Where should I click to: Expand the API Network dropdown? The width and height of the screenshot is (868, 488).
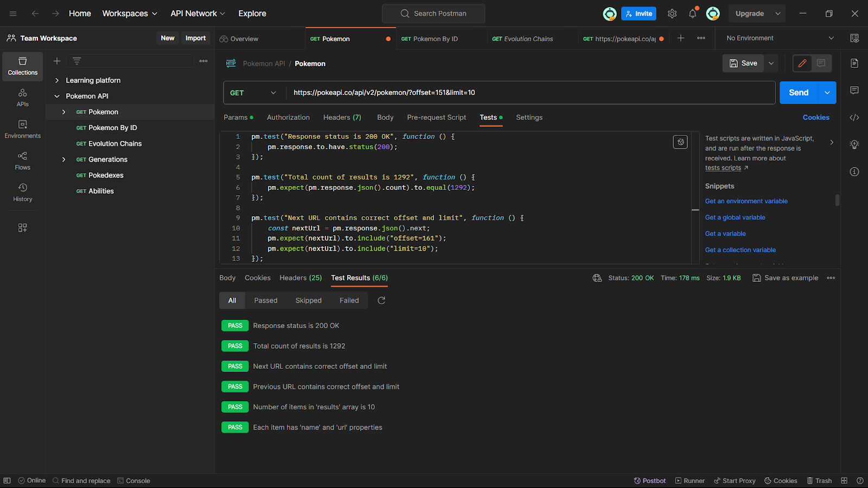pyautogui.click(x=197, y=14)
